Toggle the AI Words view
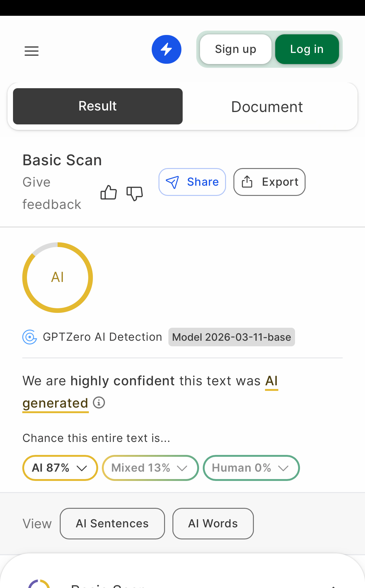The image size is (365, 588). tap(213, 524)
